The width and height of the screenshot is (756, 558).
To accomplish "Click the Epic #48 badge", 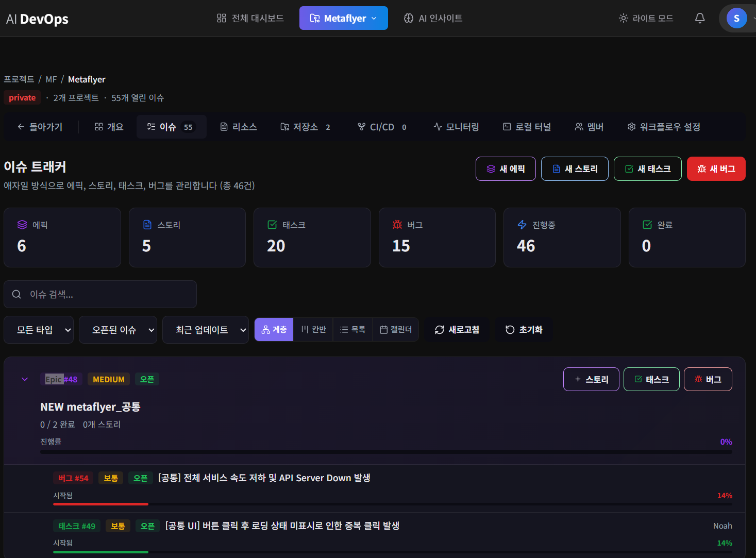I will (x=61, y=379).
